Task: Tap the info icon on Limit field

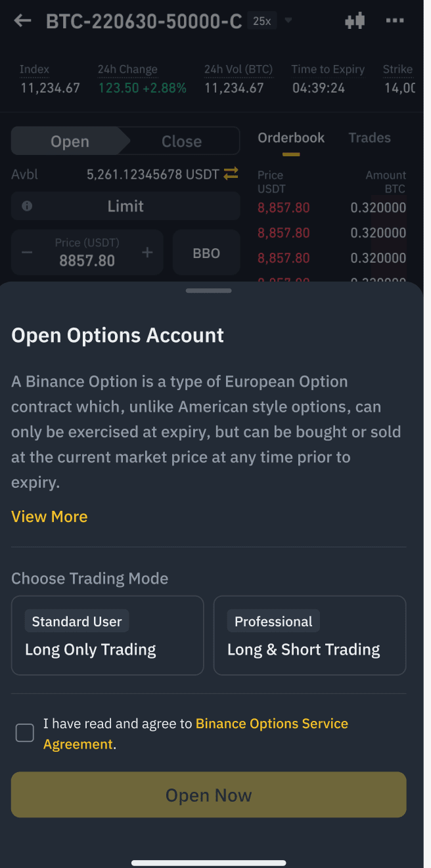Action: [x=27, y=206]
